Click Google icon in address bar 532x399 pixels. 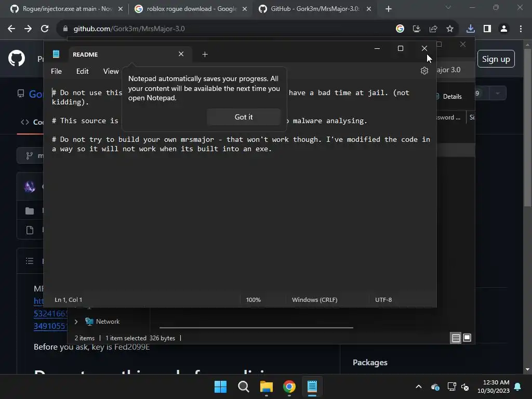(400, 29)
